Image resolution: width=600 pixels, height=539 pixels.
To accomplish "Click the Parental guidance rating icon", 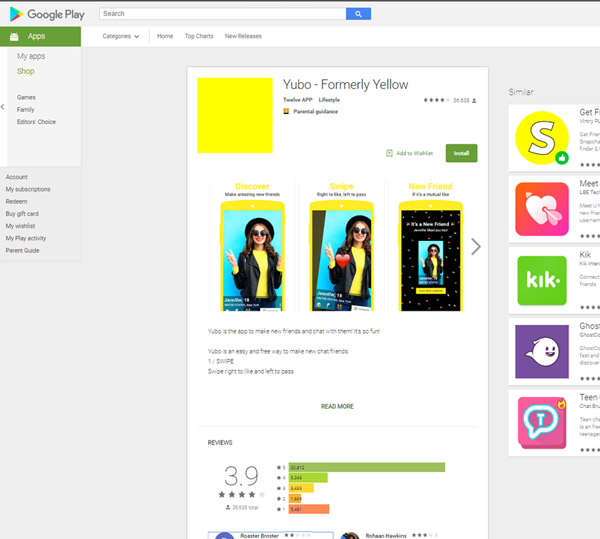I will pos(286,111).
